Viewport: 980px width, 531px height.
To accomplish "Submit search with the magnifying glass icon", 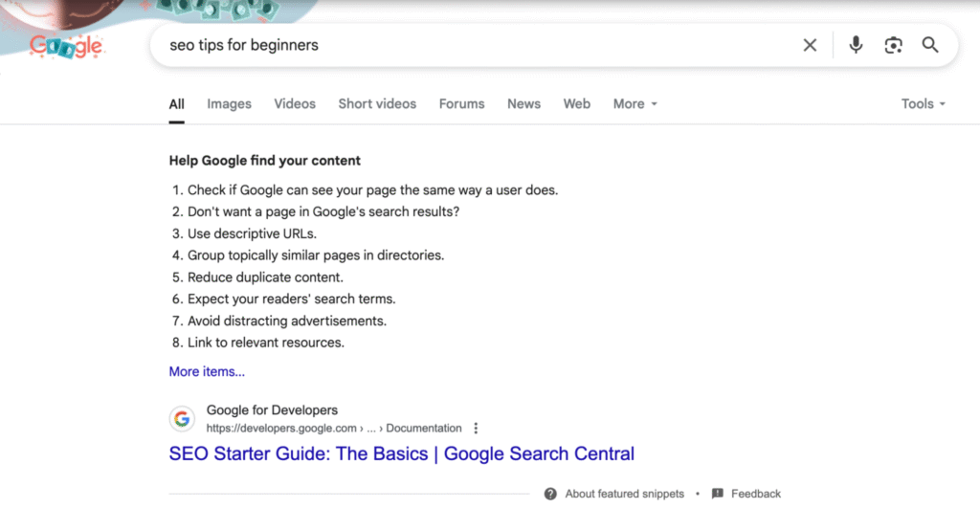I will tap(930, 45).
